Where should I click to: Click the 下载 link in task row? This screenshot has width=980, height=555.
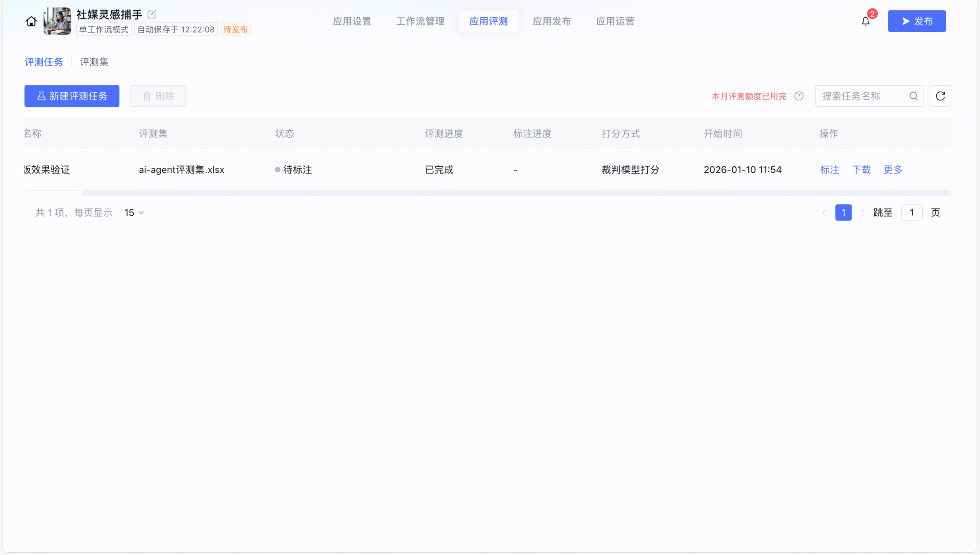[x=861, y=170]
